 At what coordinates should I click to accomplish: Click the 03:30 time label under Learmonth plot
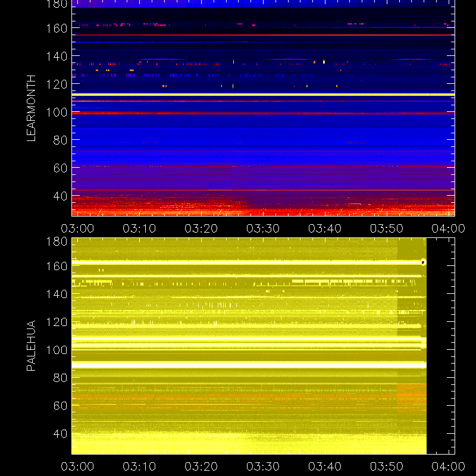[x=263, y=228]
